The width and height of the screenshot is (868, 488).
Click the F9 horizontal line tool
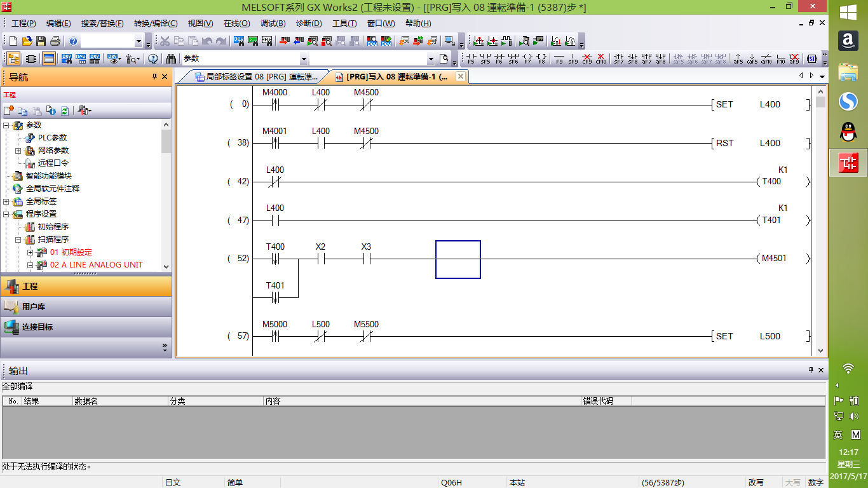(x=559, y=59)
